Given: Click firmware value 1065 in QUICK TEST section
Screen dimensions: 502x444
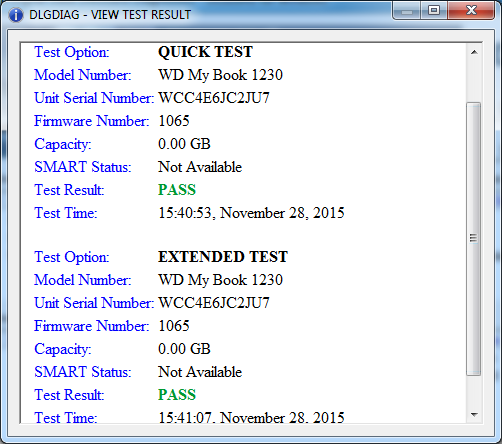Looking at the screenshot, I should tap(174, 121).
